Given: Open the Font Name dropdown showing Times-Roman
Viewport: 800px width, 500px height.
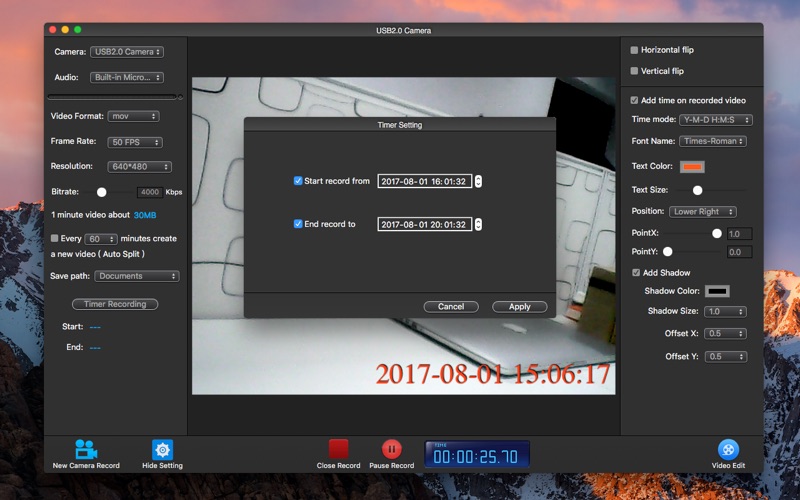Looking at the screenshot, I should (x=713, y=141).
